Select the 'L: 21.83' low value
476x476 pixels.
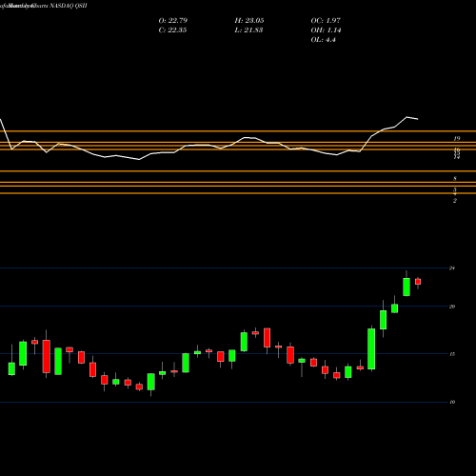click(x=248, y=30)
